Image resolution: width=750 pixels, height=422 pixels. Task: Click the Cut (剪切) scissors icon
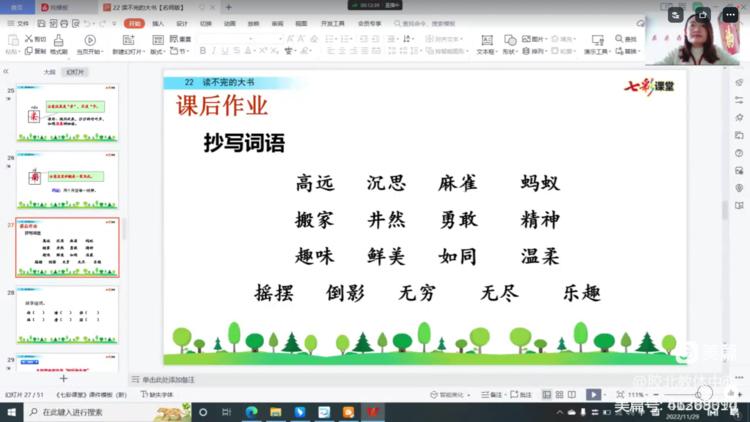[x=29, y=39]
